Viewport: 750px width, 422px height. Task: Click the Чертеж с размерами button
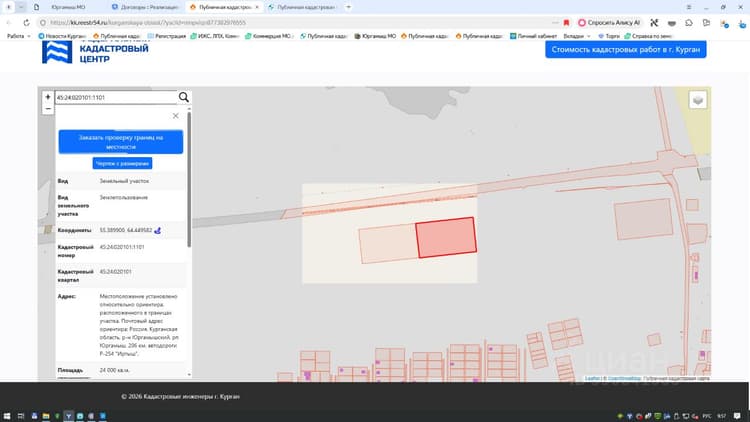coord(122,163)
